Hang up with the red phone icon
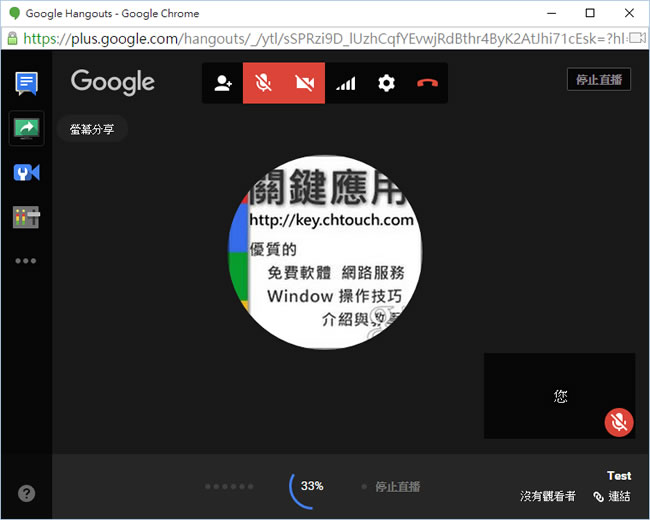 point(427,83)
